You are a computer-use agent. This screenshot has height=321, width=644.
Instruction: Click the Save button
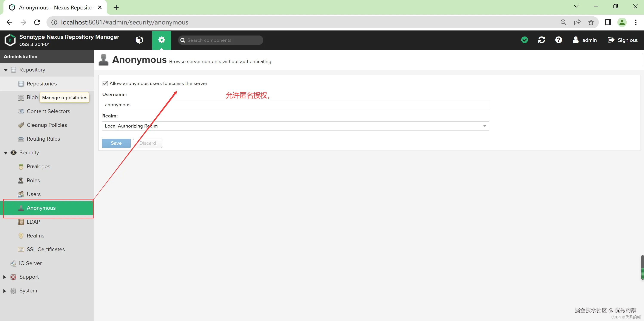click(x=116, y=143)
